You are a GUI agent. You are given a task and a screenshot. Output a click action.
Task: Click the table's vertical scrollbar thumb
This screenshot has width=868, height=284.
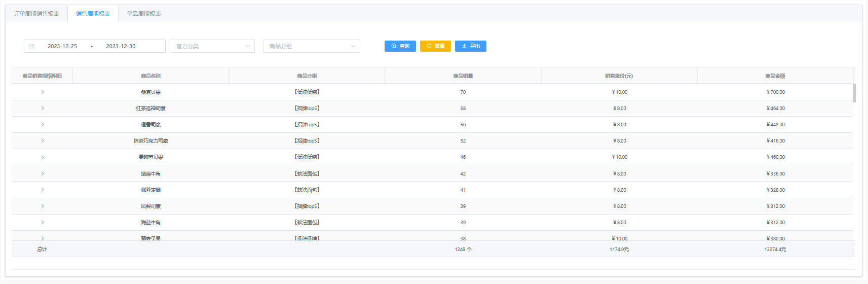854,93
